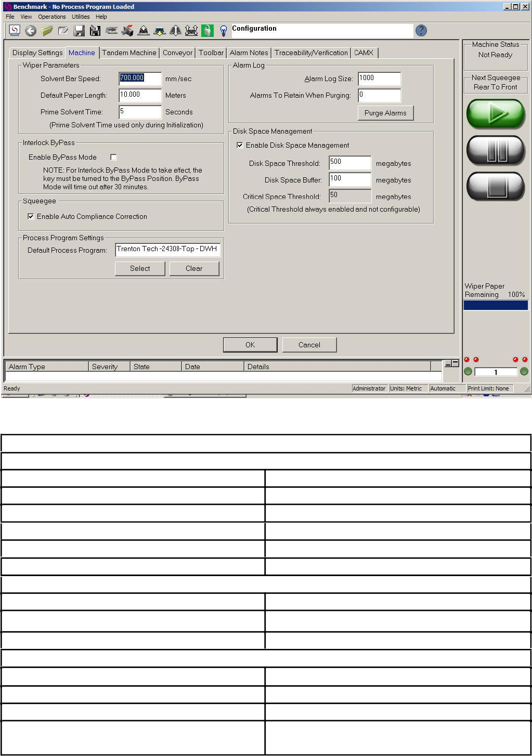Open the View menu
Screen dimensions: 532x756
point(26,17)
